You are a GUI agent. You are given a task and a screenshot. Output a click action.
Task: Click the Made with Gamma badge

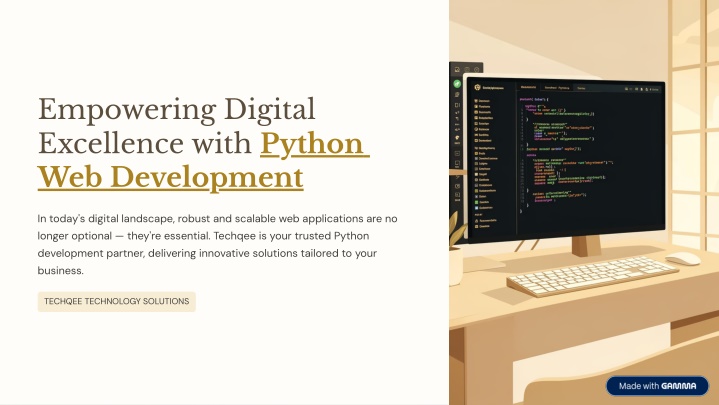tap(657, 386)
